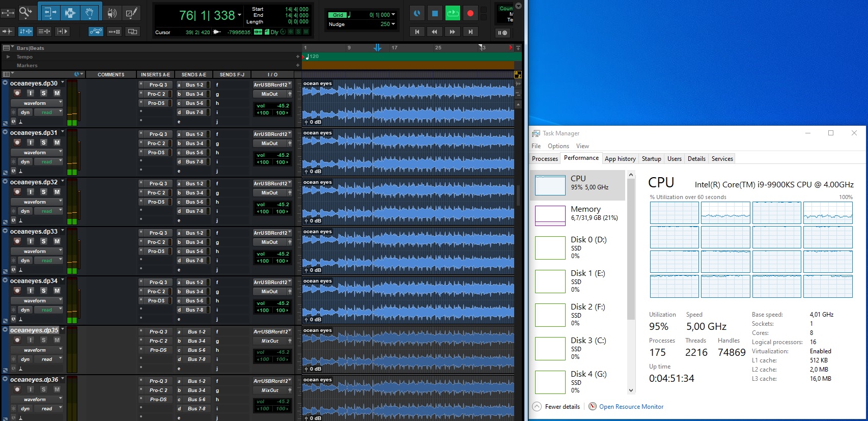Viewport: 868px width, 421px height.
Task: Open Bus 1-2 send on oceaneyes.dp32
Action: coord(194,184)
